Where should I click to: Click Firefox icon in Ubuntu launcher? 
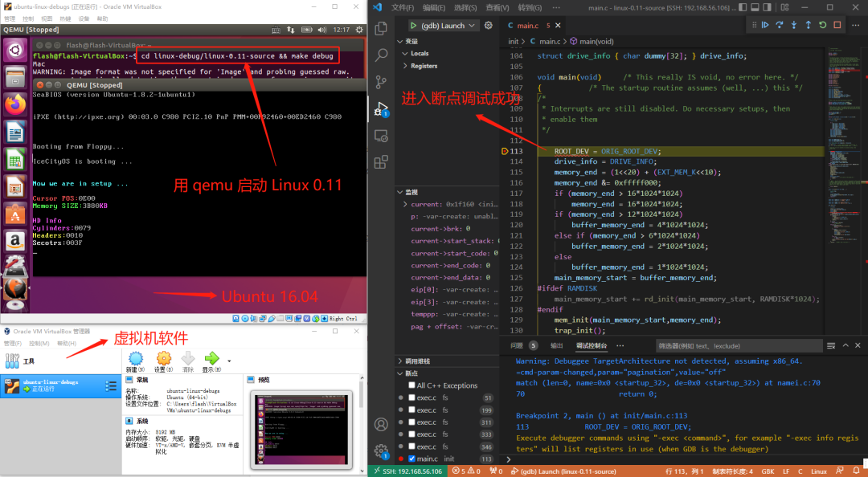click(x=15, y=104)
